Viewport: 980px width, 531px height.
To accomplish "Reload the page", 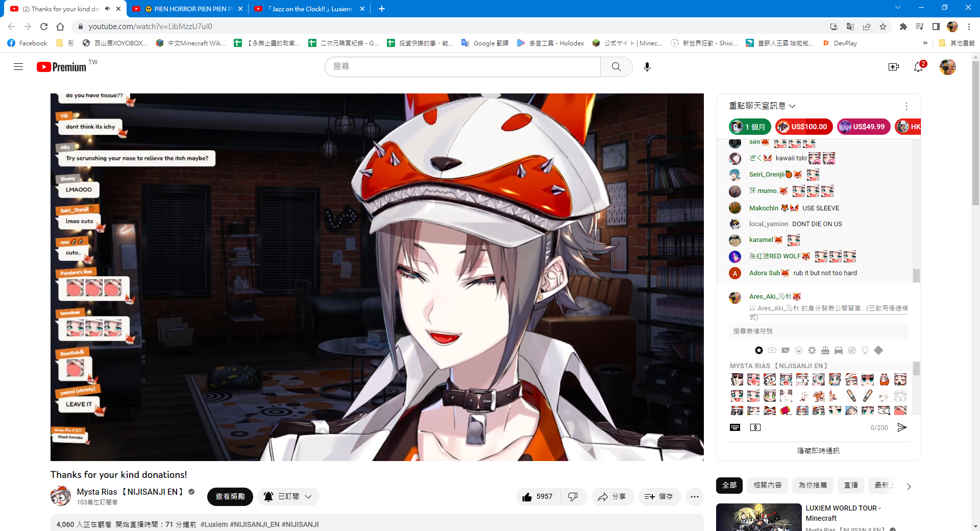I will coord(44,27).
